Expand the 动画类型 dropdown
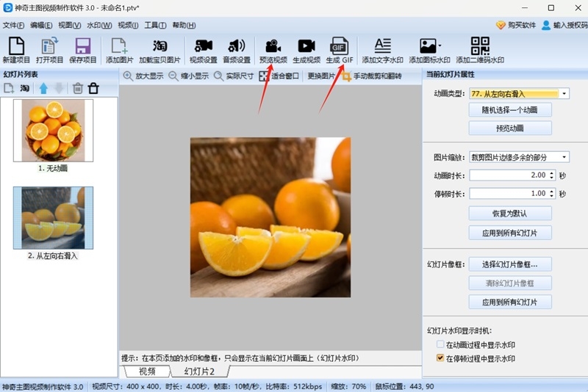This screenshot has height=392, width=588. point(564,94)
